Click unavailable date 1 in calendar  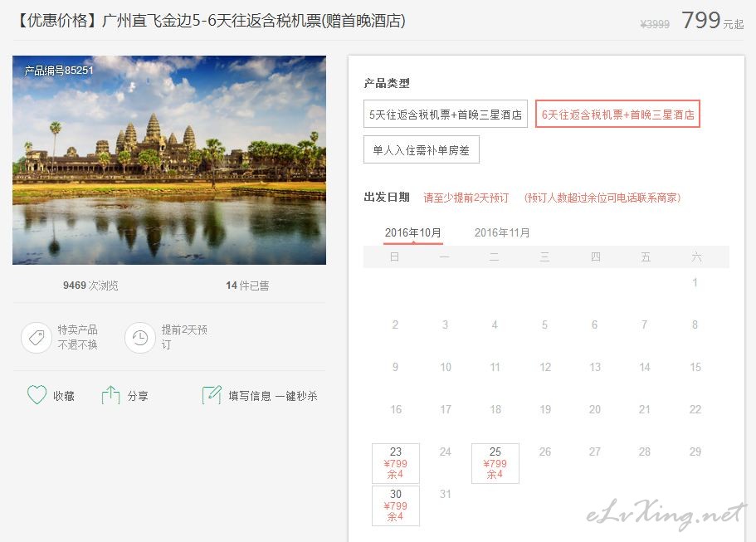pyautogui.click(x=695, y=282)
